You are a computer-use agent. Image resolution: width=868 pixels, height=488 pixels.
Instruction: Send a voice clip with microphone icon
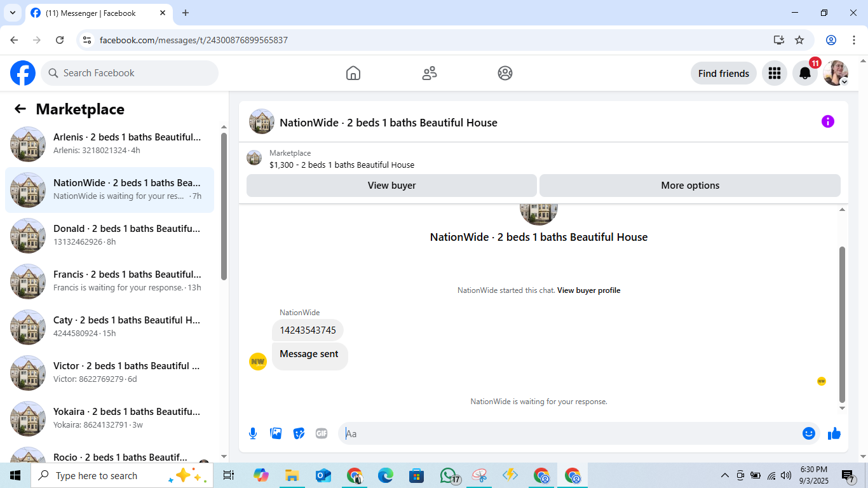(253, 433)
